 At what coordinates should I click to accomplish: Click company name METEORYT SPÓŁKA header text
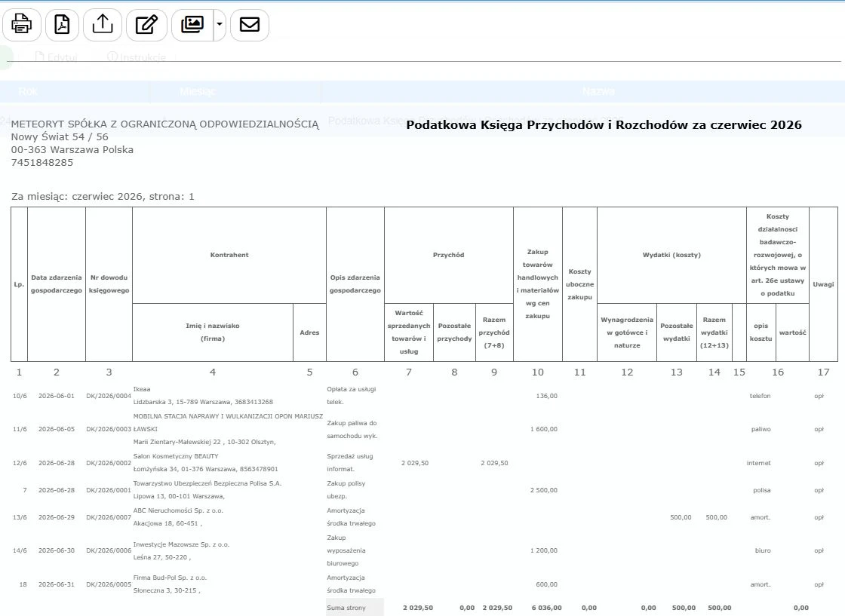[165, 124]
